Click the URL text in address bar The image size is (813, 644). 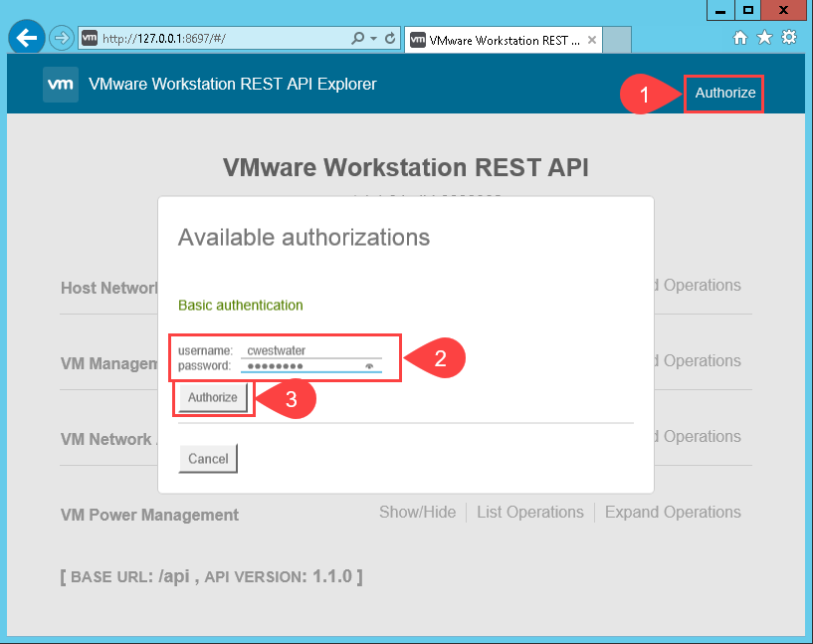point(164,39)
